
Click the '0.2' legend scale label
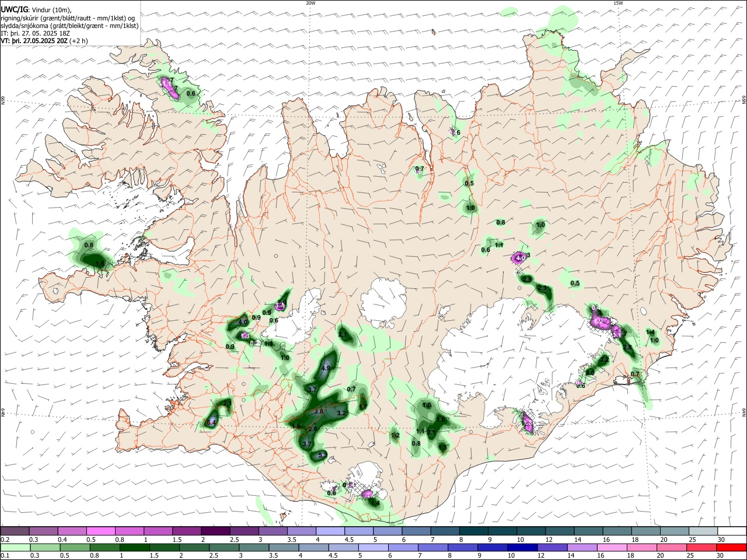5,540
